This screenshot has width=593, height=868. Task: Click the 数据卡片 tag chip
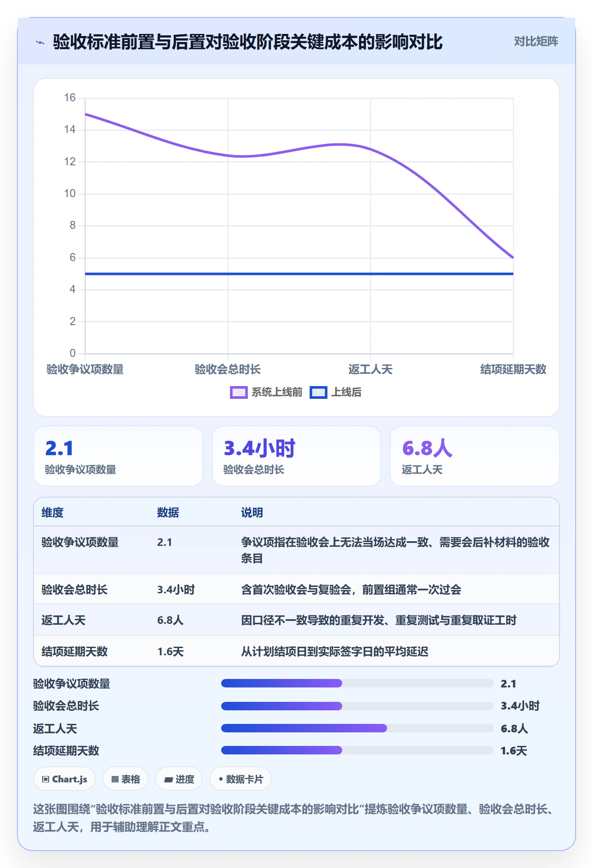click(x=240, y=779)
